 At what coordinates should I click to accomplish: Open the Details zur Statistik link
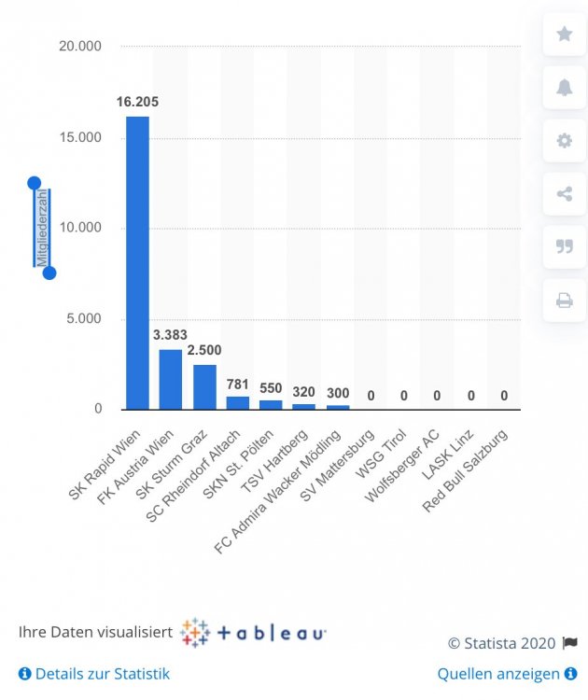click(x=103, y=674)
